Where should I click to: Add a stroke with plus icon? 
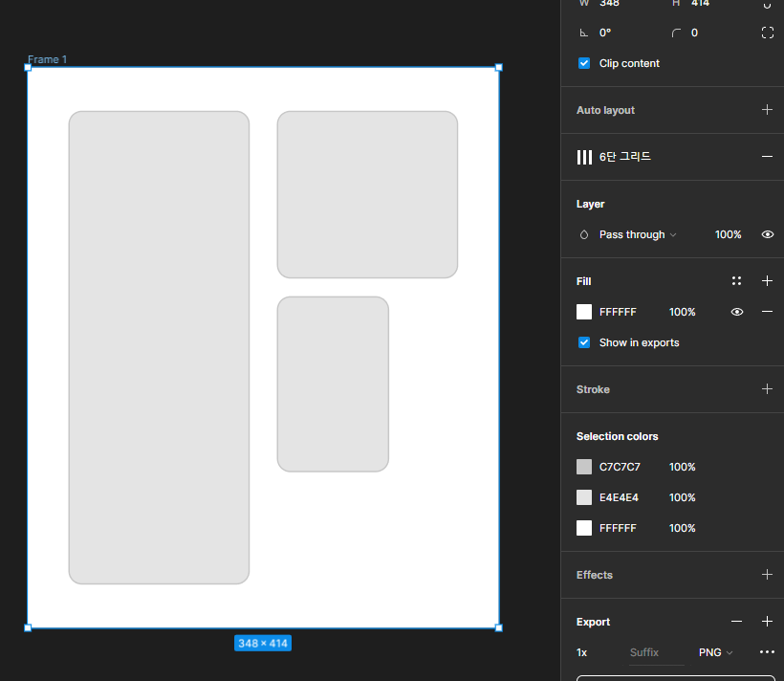[767, 389]
